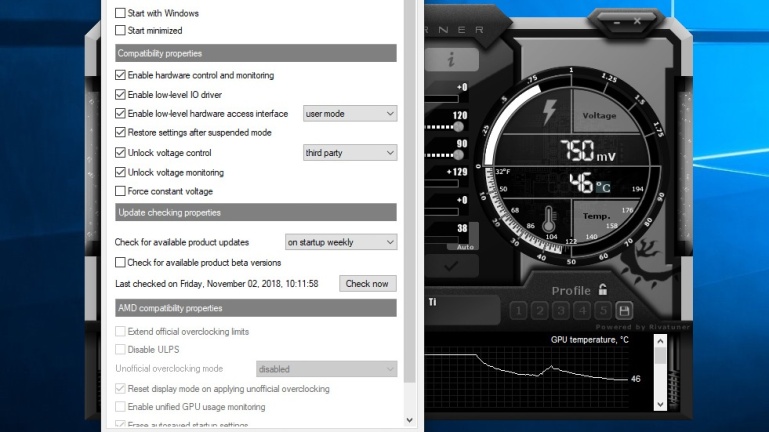Click the settings panel scroll down arrow
This screenshot has height=432, width=769.
coord(410,420)
